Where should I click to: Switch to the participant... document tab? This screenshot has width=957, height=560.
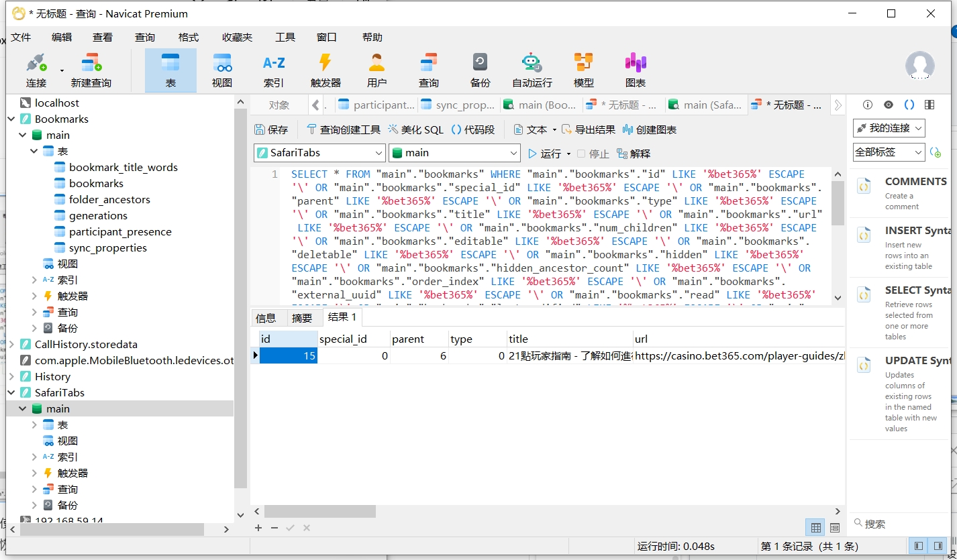pos(376,105)
